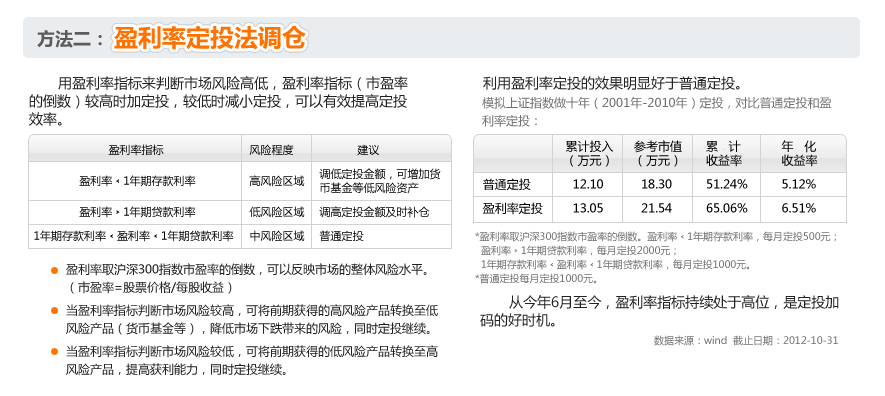Image resolution: width=885 pixels, height=396 pixels.
Task: Click the source line 数据来源：wind
Action: (690, 341)
